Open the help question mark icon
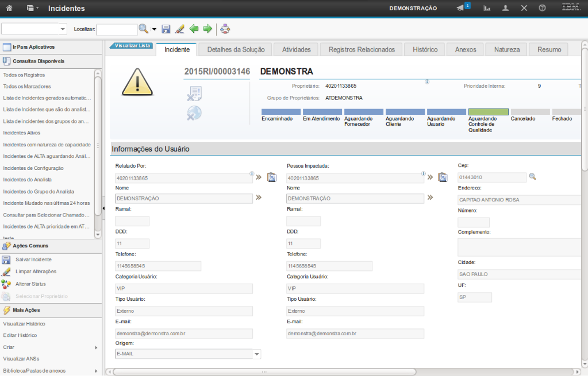 [x=542, y=8]
